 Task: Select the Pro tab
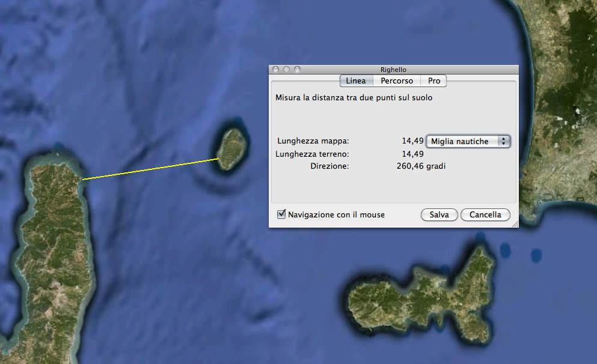point(433,80)
